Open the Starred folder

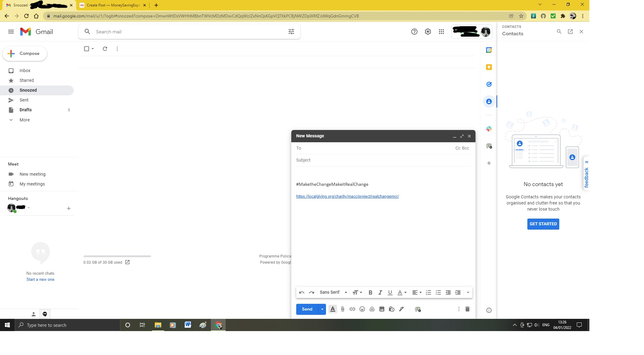tap(27, 80)
